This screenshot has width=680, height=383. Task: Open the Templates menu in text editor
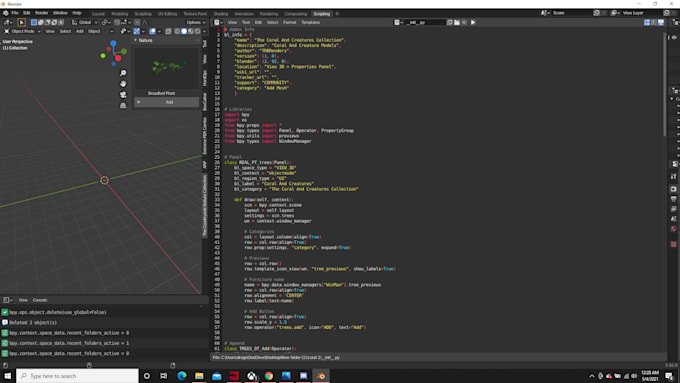tap(311, 22)
